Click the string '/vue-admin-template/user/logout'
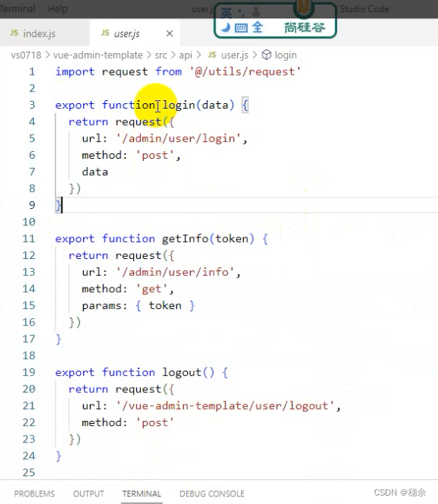This screenshot has width=438, height=504. click(225, 406)
